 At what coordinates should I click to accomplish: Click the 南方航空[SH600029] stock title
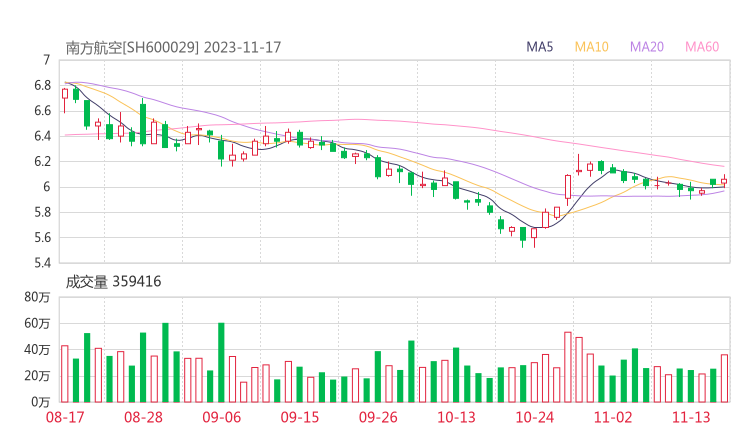(132, 47)
